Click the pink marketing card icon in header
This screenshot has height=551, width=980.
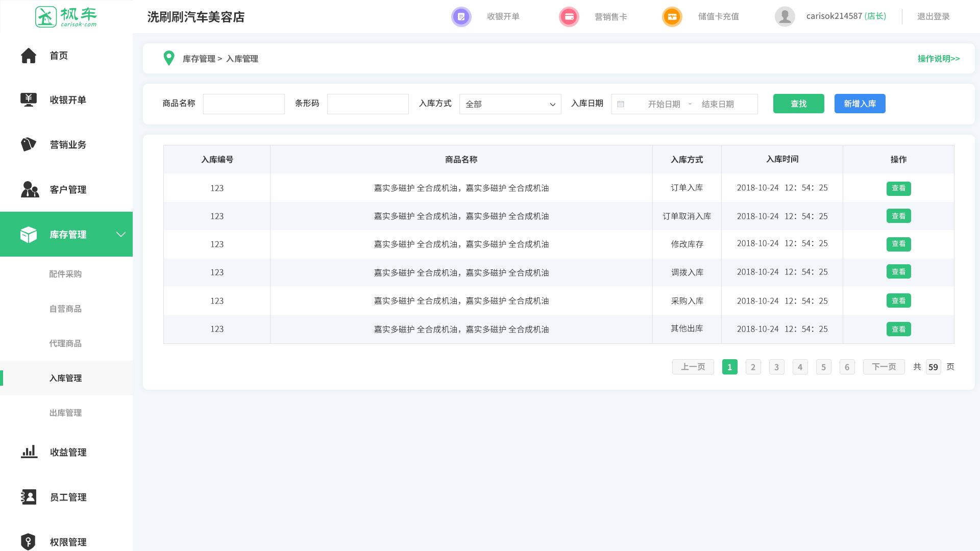(569, 17)
